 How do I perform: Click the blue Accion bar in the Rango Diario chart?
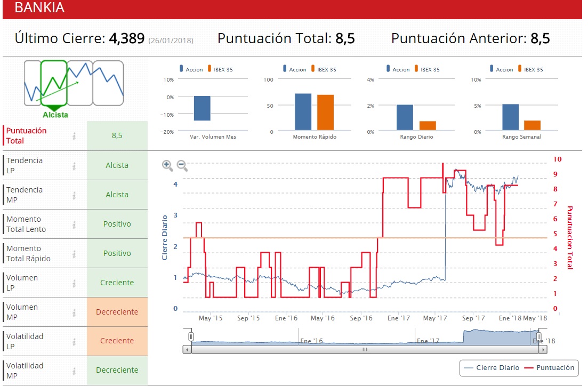click(x=405, y=117)
